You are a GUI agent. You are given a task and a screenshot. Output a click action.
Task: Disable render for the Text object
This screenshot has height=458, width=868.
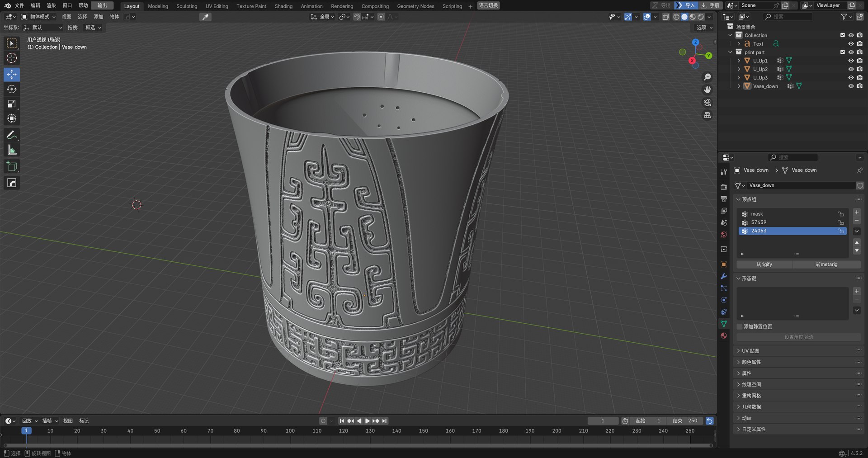pyautogui.click(x=859, y=44)
